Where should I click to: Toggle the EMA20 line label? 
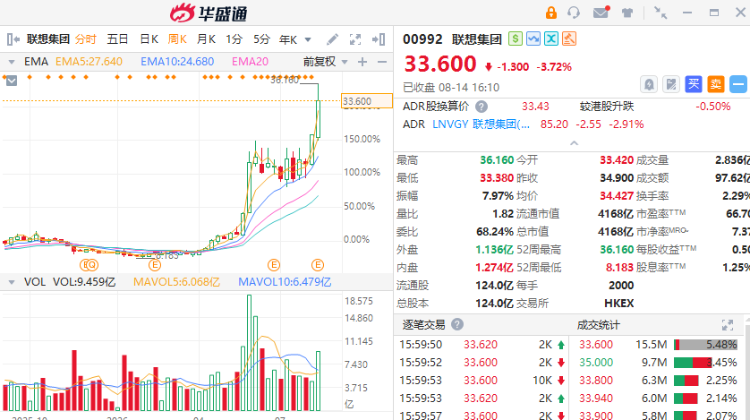coord(250,62)
